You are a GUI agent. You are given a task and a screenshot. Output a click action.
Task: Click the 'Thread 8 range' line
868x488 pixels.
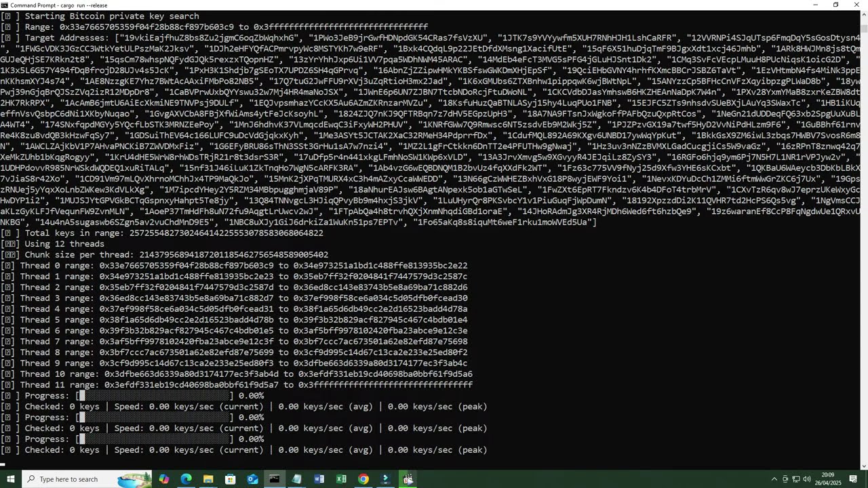(234, 352)
